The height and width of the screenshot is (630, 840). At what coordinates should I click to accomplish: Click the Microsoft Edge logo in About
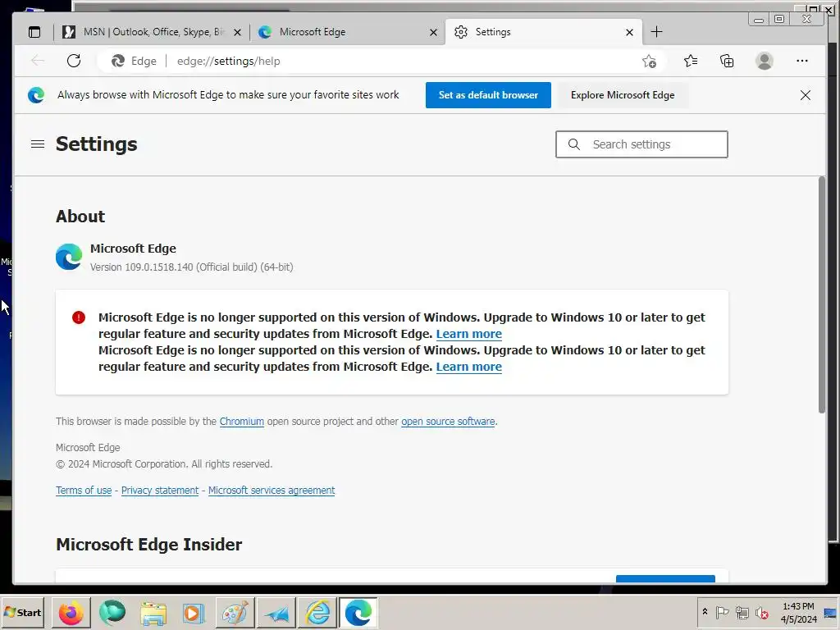69,257
